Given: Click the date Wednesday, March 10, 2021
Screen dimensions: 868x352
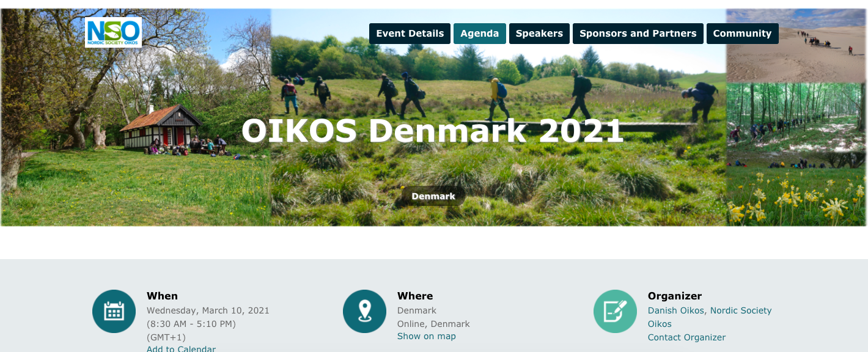Looking at the screenshot, I should tap(208, 310).
